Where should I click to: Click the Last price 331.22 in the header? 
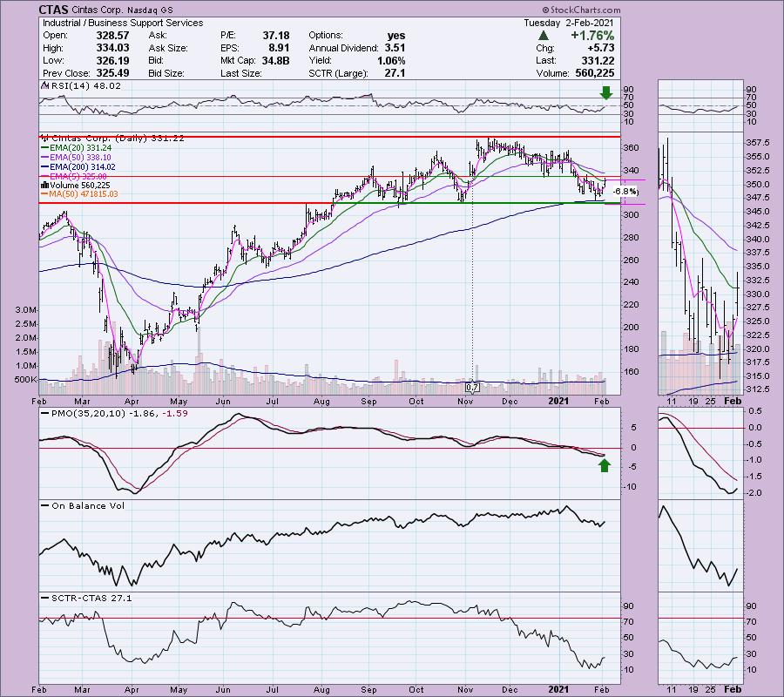(x=598, y=60)
